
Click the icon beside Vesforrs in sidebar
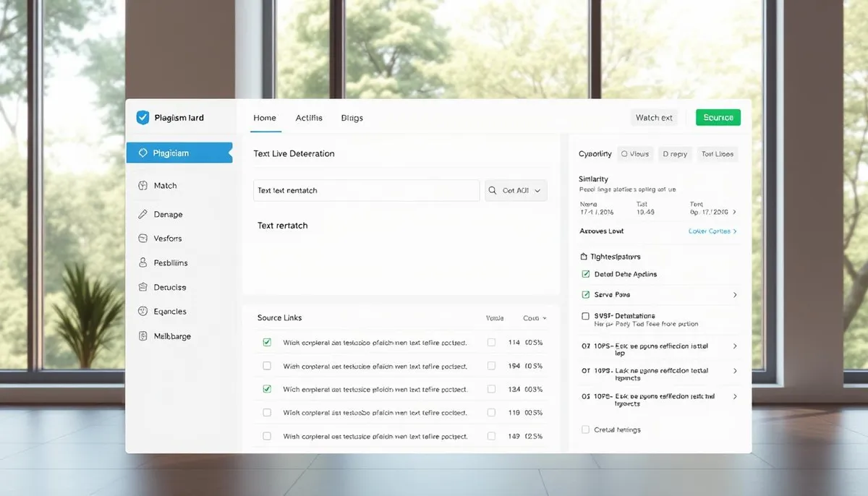click(142, 239)
